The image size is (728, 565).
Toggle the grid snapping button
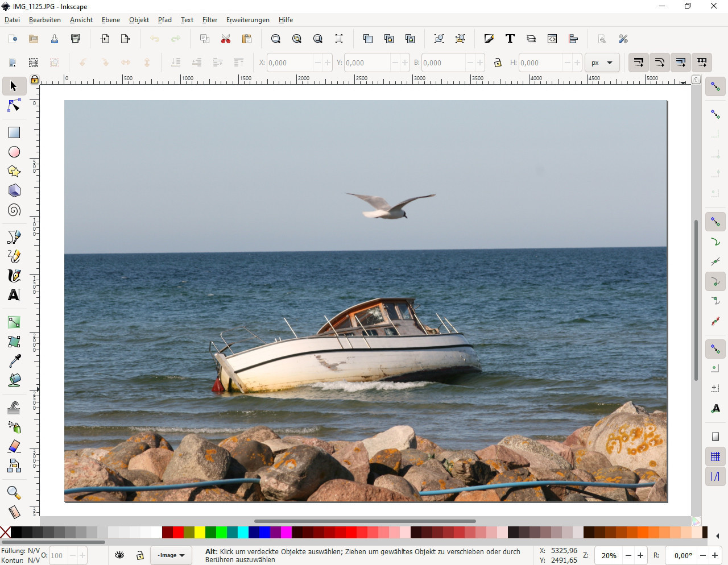pos(715,456)
